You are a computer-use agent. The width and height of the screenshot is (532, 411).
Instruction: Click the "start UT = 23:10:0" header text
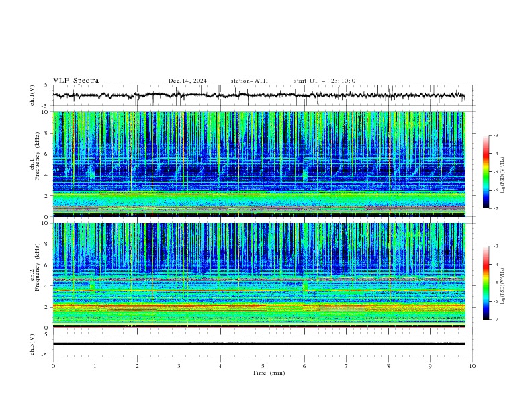[324, 81]
